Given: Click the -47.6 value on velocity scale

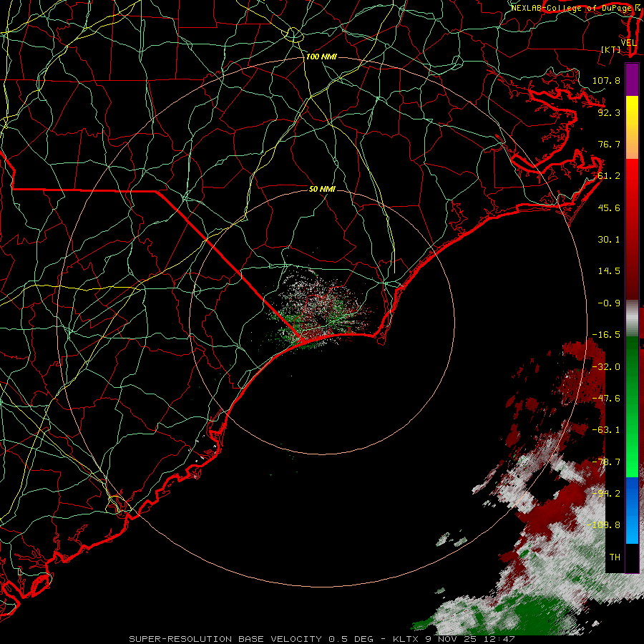Looking at the screenshot, I should [x=606, y=399].
